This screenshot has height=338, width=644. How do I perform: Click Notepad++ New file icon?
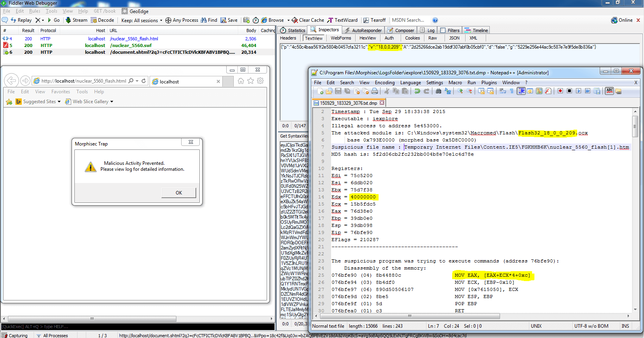click(x=320, y=91)
